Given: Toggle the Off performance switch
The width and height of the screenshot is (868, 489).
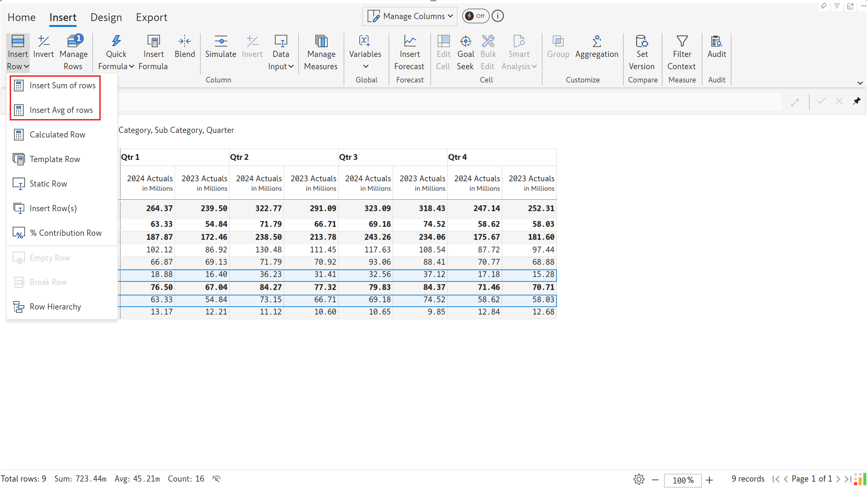Looking at the screenshot, I should point(475,16).
